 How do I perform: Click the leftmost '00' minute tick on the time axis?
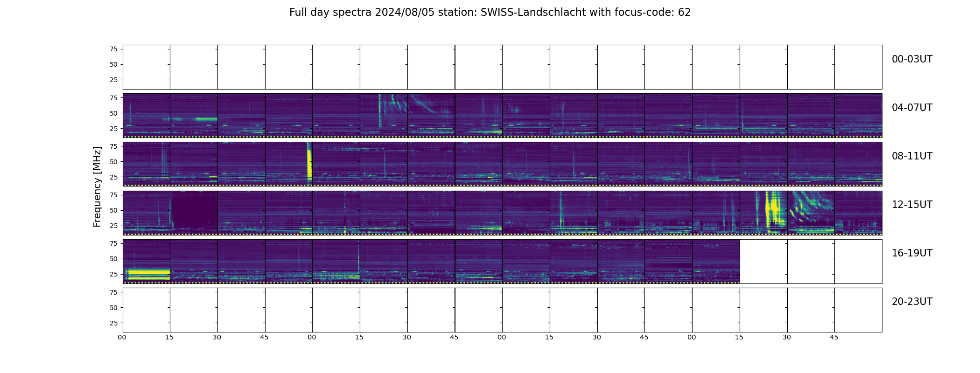click(x=122, y=337)
